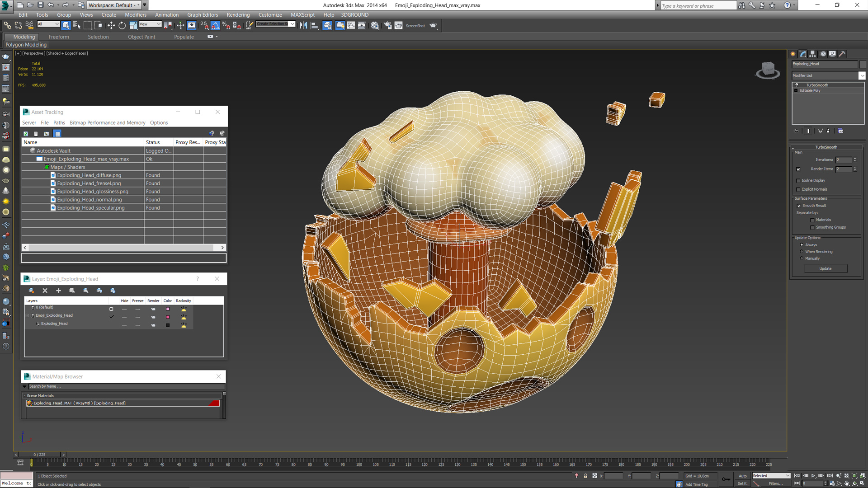Click the Bind to Space Warp icon
Screen dimensions: 868x488
(29, 26)
